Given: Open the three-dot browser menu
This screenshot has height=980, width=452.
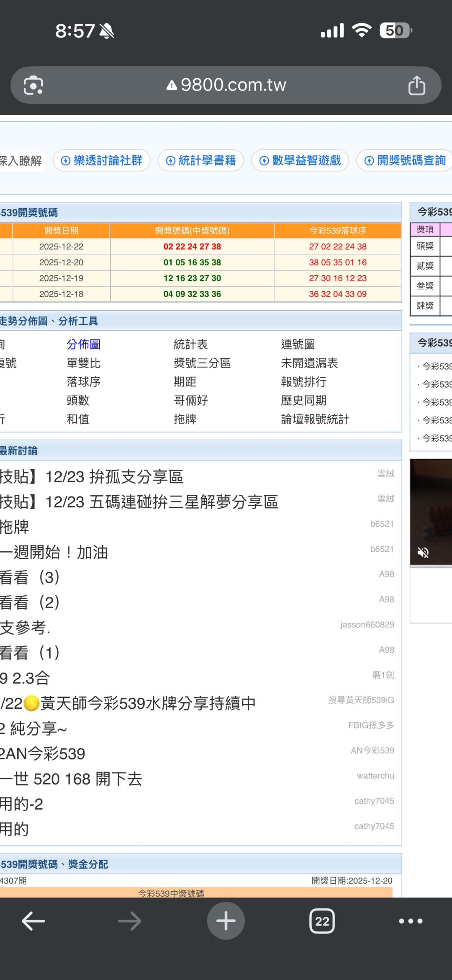Looking at the screenshot, I should click(411, 921).
